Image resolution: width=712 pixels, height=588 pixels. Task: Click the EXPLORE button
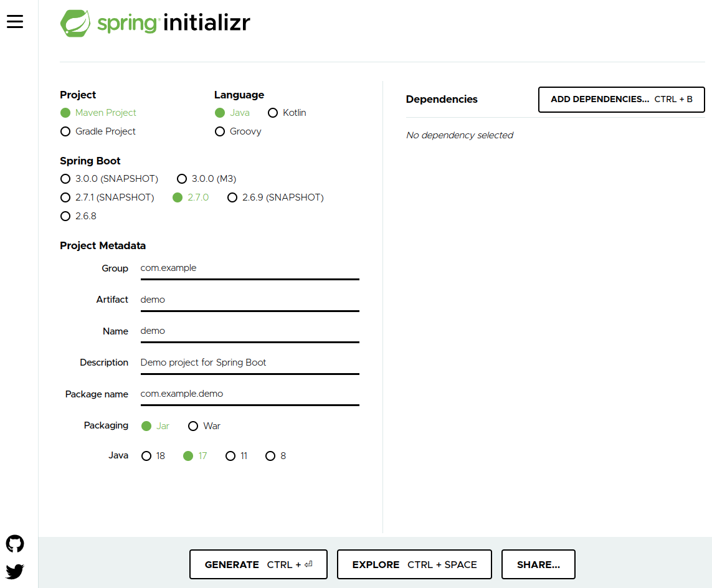[x=414, y=564]
